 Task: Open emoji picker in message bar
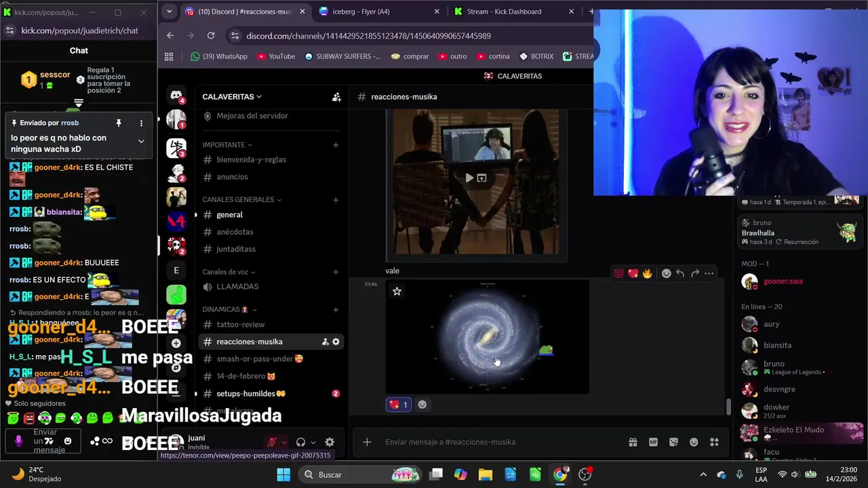(694, 442)
